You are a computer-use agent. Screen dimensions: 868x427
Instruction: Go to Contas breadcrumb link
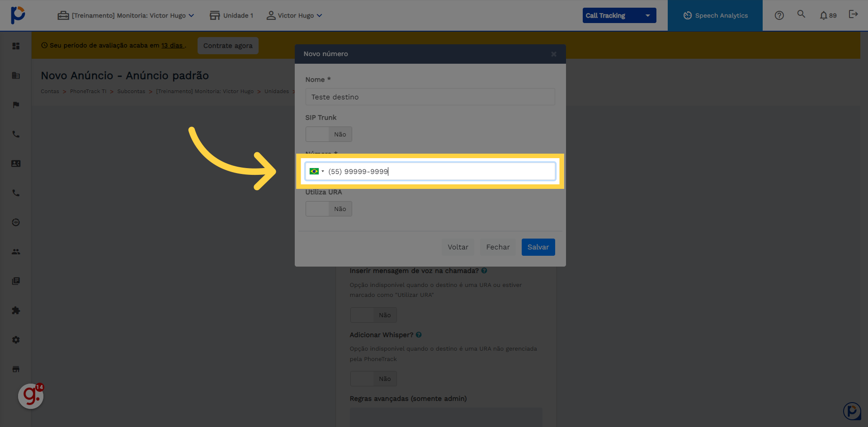(x=50, y=91)
